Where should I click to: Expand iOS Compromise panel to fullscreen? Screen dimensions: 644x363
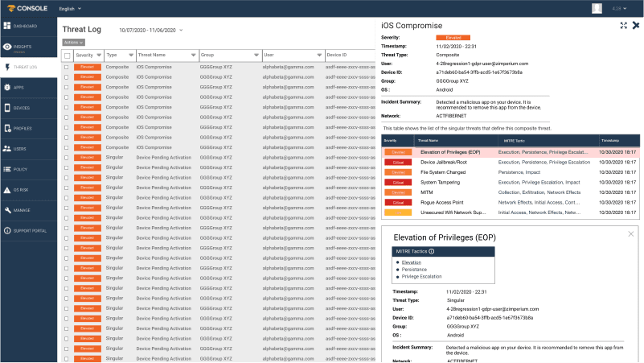click(624, 26)
